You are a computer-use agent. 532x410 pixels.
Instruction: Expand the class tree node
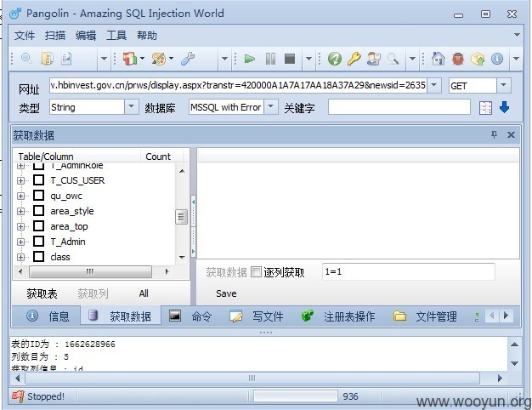click(20, 257)
